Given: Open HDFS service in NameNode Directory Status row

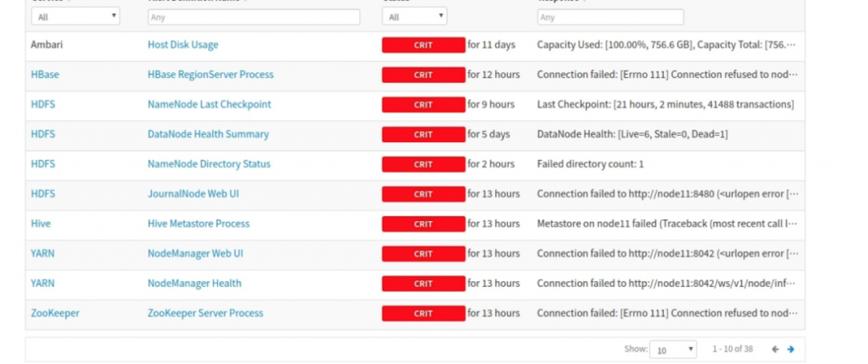Looking at the screenshot, I should pyautogui.click(x=43, y=164).
